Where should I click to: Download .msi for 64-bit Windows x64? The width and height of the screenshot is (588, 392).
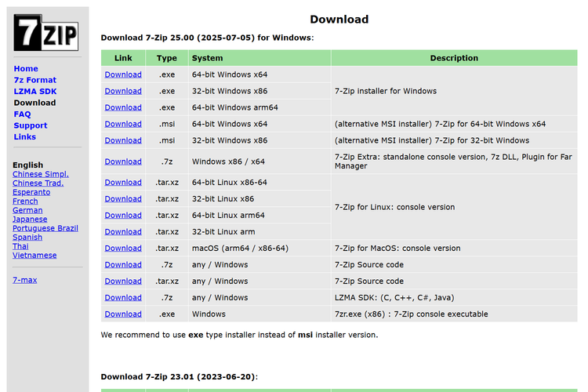[123, 124]
